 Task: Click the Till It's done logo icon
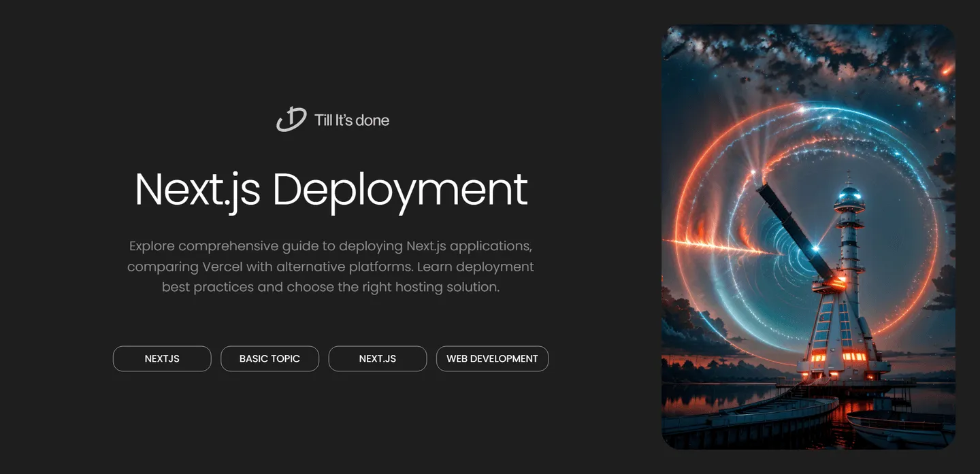pos(291,120)
